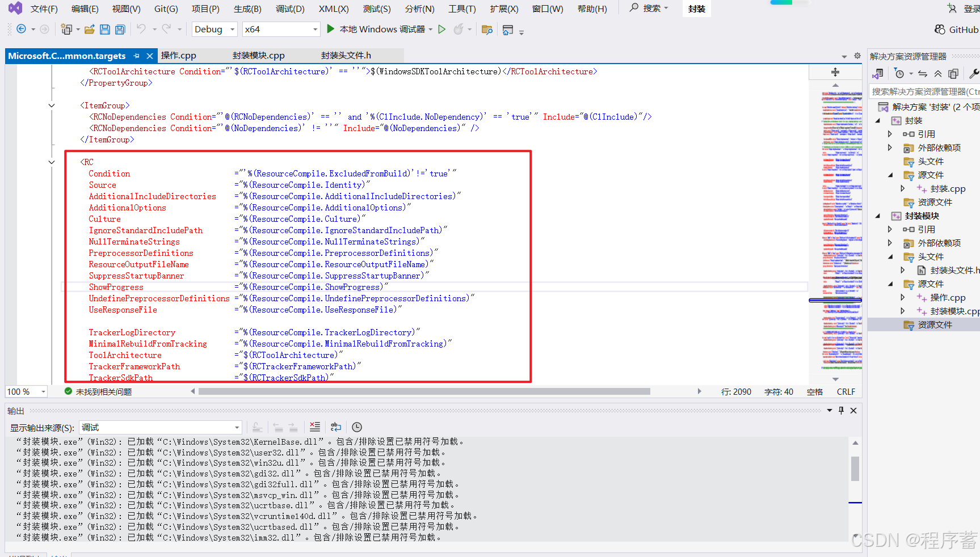The height and width of the screenshot is (557, 980).
Task: Open the 生成(B) menu
Action: coord(247,9)
